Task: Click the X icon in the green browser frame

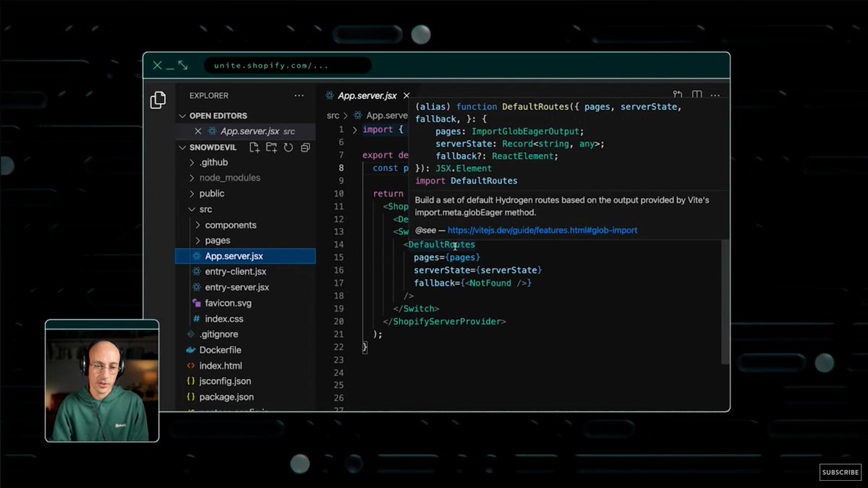Action: click(158, 65)
